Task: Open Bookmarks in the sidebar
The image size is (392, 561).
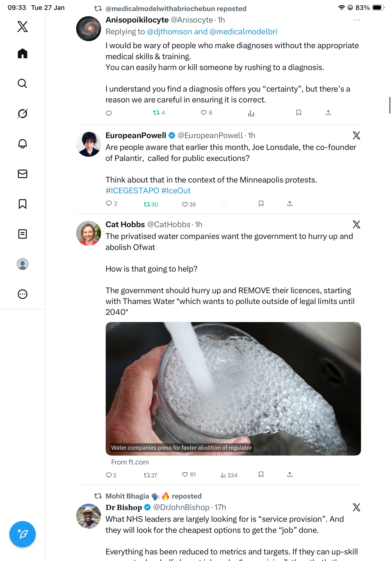Action: 23,204
